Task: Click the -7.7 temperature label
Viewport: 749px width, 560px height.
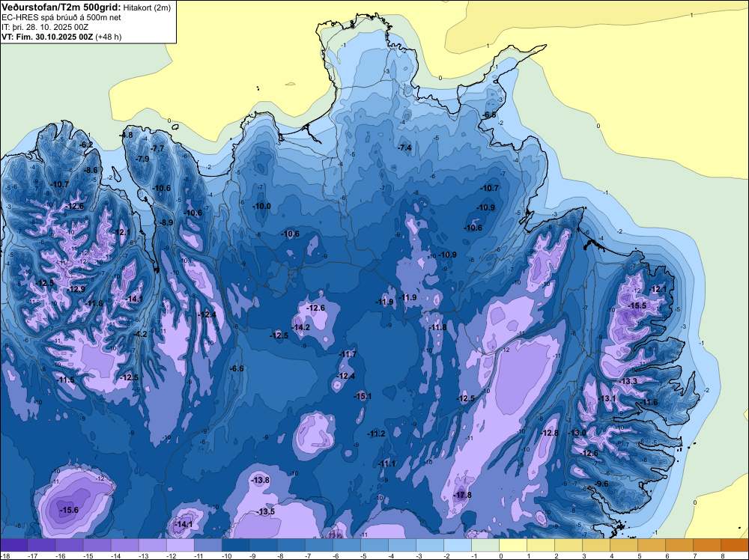Action: [x=157, y=148]
